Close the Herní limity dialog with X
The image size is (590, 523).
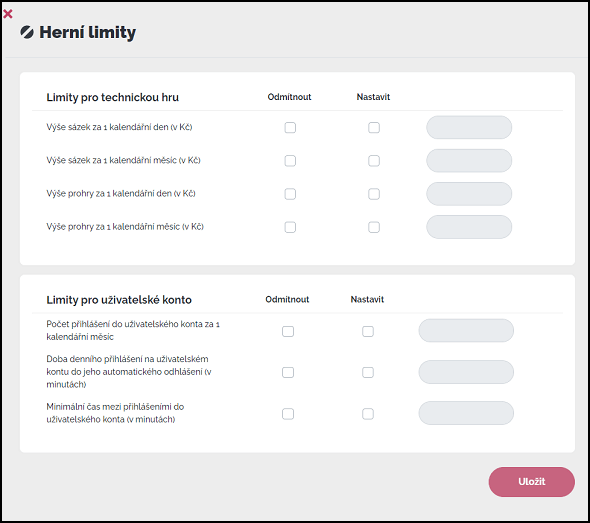(x=8, y=14)
